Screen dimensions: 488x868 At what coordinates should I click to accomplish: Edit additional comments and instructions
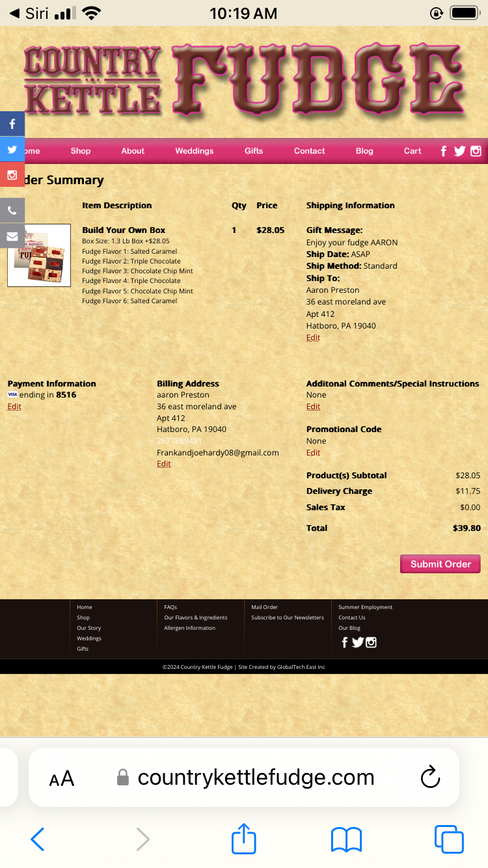(x=313, y=407)
